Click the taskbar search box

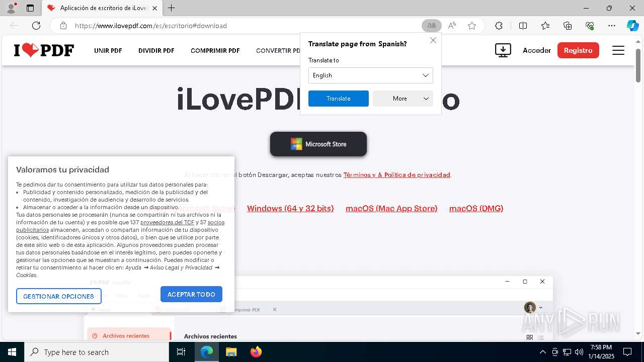pyautogui.click(x=97, y=352)
